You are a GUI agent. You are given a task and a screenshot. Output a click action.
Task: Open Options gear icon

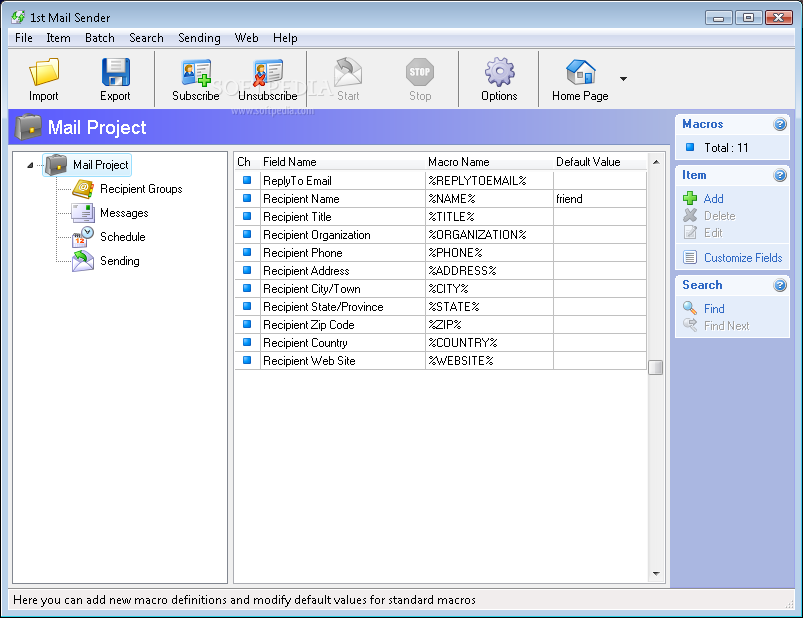[499, 72]
